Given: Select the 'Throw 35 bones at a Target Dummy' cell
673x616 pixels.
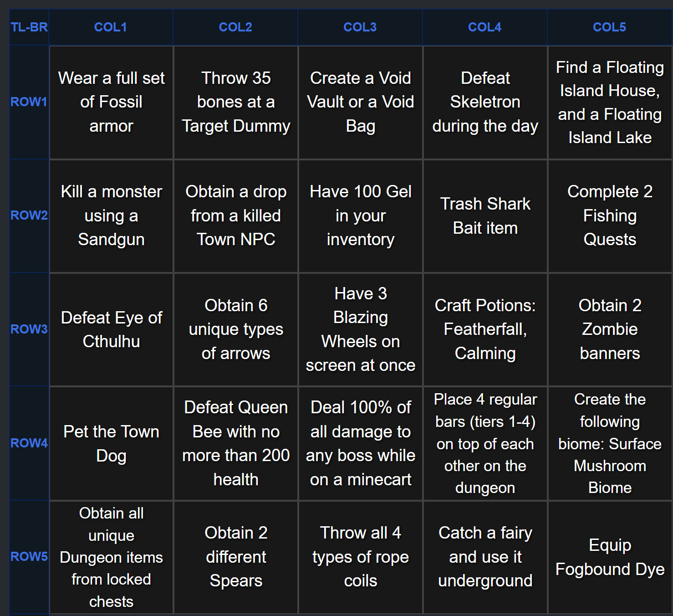Looking at the screenshot, I should pos(236,102).
